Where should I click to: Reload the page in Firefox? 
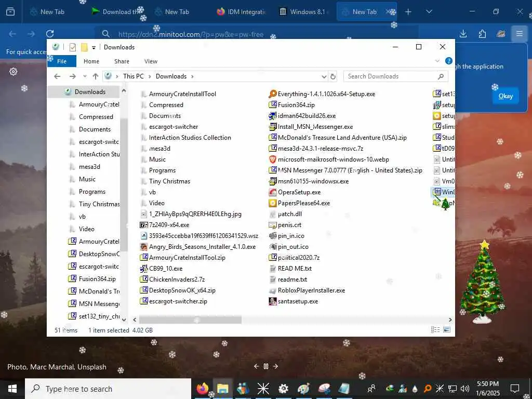click(x=50, y=34)
